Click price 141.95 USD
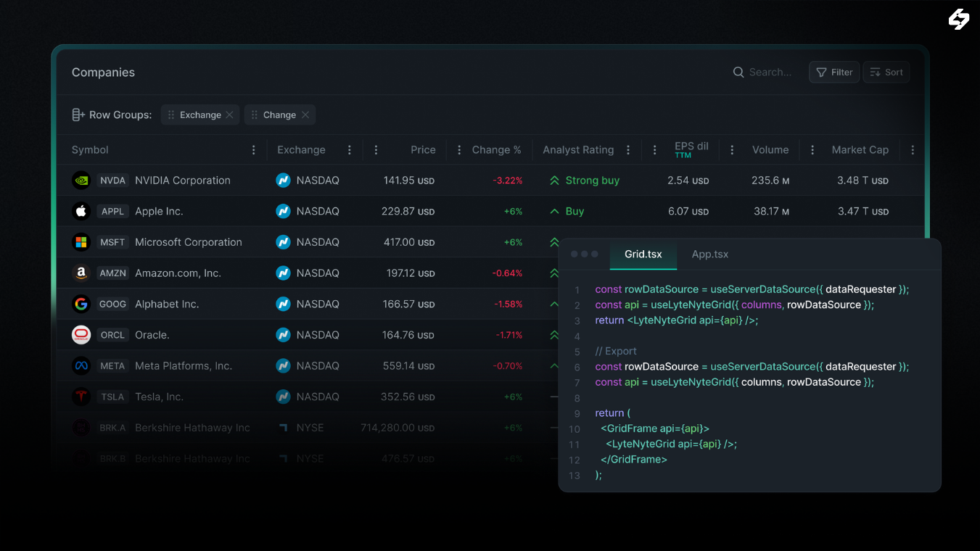 (x=409, y=181)
